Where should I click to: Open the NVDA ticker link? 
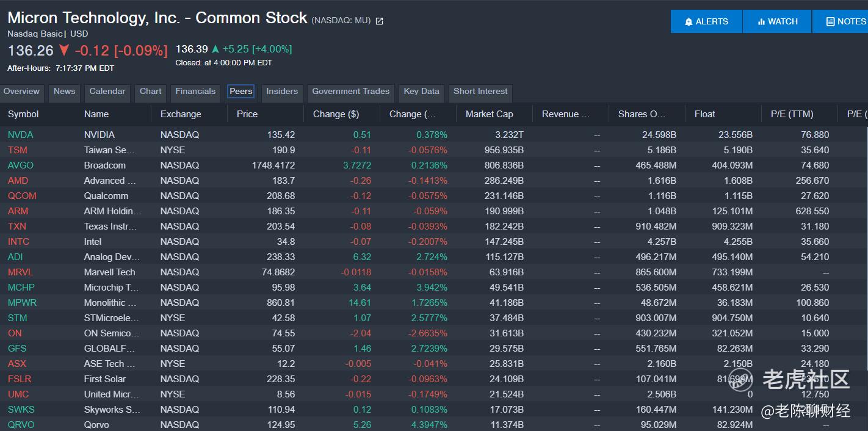pos(21,135)
